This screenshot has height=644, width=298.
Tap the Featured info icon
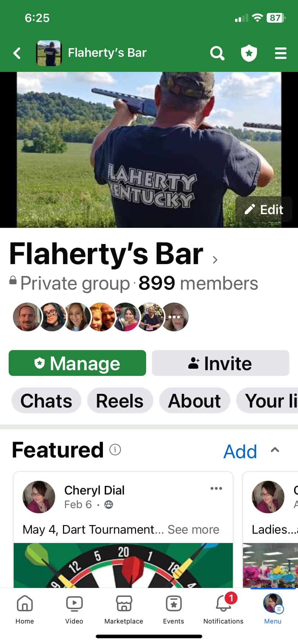pos(115,450)
